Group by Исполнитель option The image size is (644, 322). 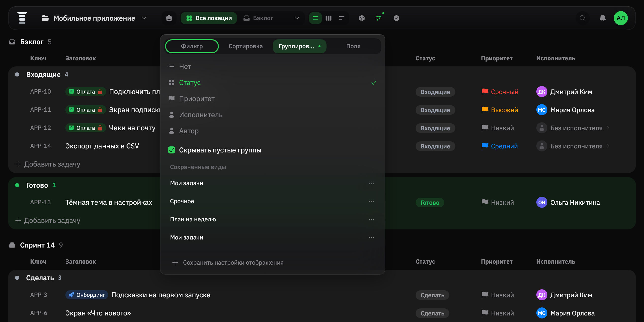[x=273, y=115]
